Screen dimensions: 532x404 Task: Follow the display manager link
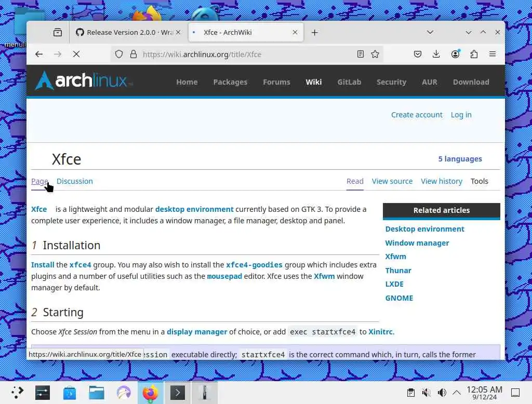click(197, 332)
